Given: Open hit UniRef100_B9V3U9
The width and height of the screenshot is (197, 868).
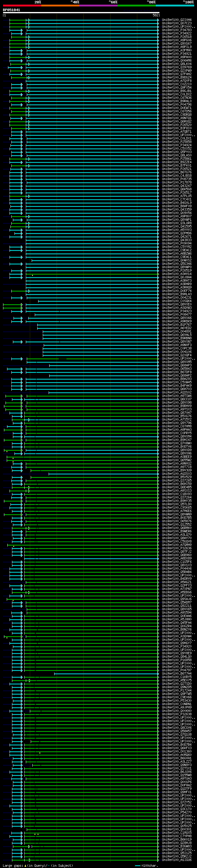Looking at the screenshot, I should [x=177, y=470].
